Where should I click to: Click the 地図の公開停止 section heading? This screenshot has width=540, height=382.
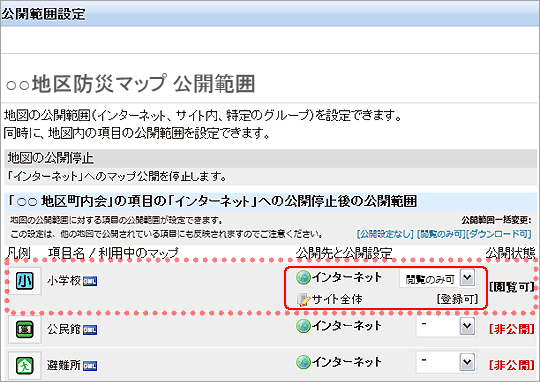click(x=51, y=158)
